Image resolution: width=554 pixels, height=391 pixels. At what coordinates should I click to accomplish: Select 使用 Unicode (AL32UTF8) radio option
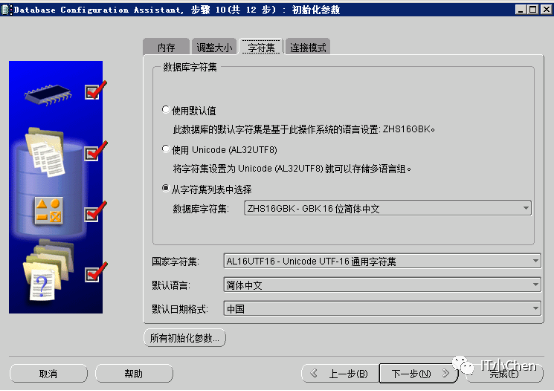165,149
